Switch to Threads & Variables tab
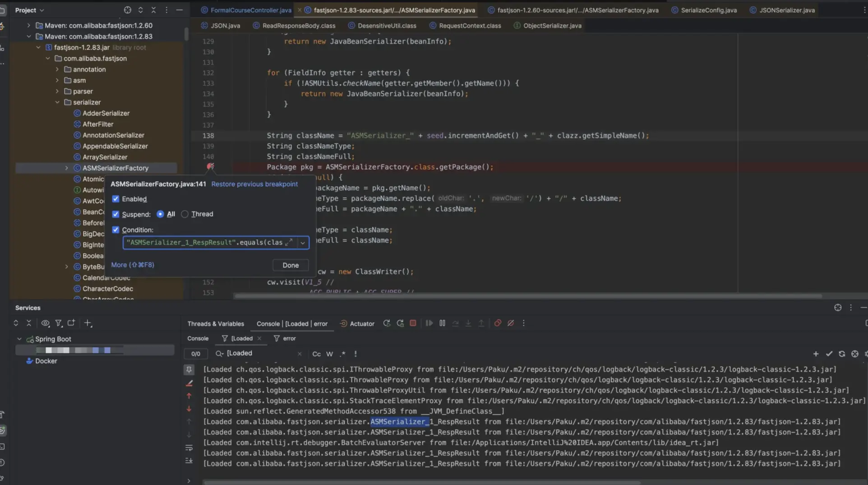868x485 pixels. pos(216,324)
